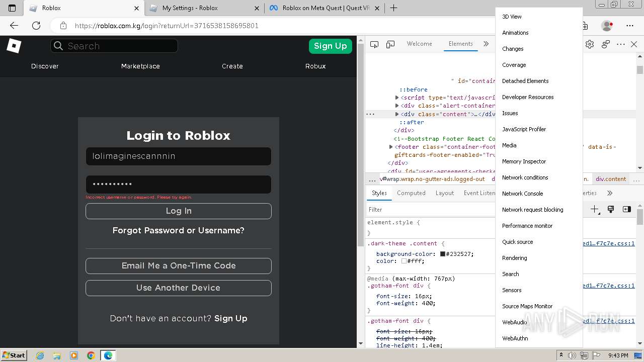This screenshot has height=362, width=644.
Task: Toggle device emulation icon in DevTools
Action: (390, 44)
